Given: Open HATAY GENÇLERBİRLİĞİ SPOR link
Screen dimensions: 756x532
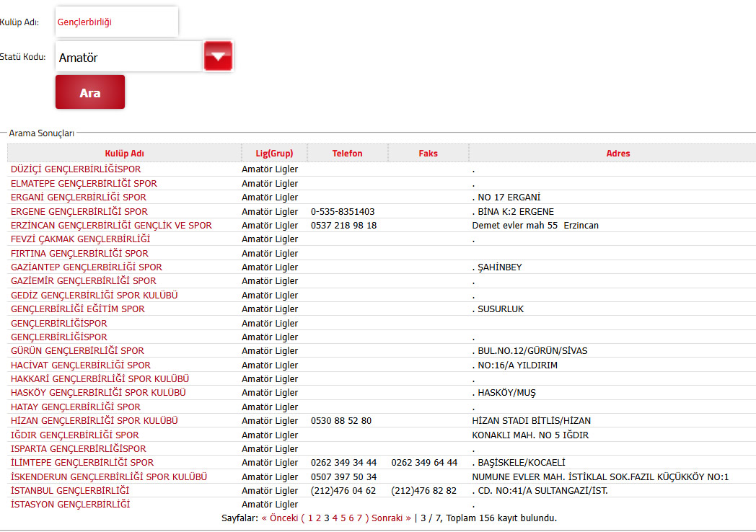Looking at the screenshot, I should coord(76,407).
